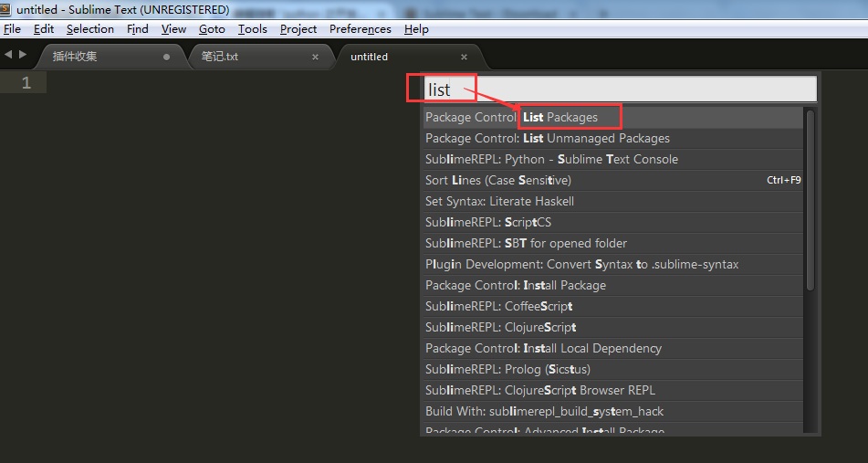The width and height of the screenshot is (868, 463).
Task: Open the View menu
Action: [173, 29]
